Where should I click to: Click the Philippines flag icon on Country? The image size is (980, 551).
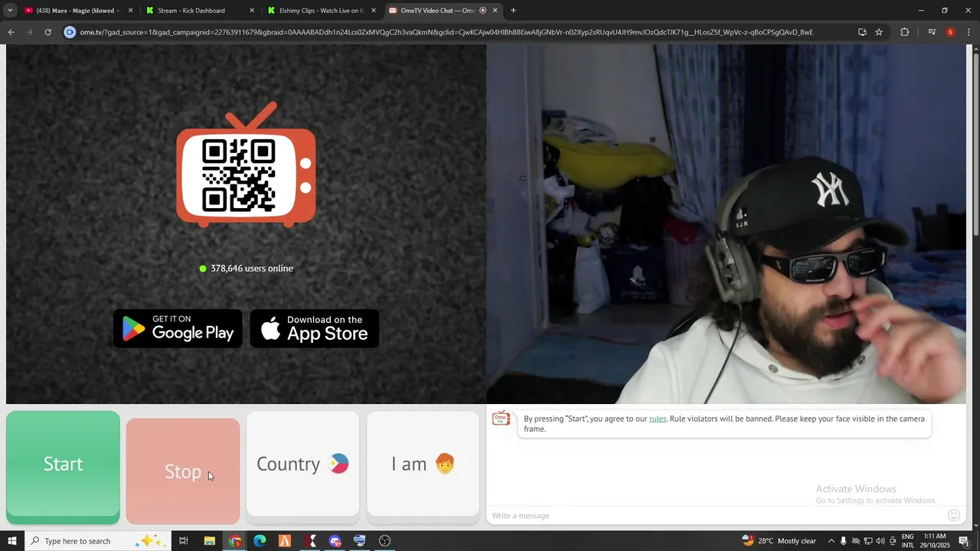pyautogui.click(x=339, y=464)
